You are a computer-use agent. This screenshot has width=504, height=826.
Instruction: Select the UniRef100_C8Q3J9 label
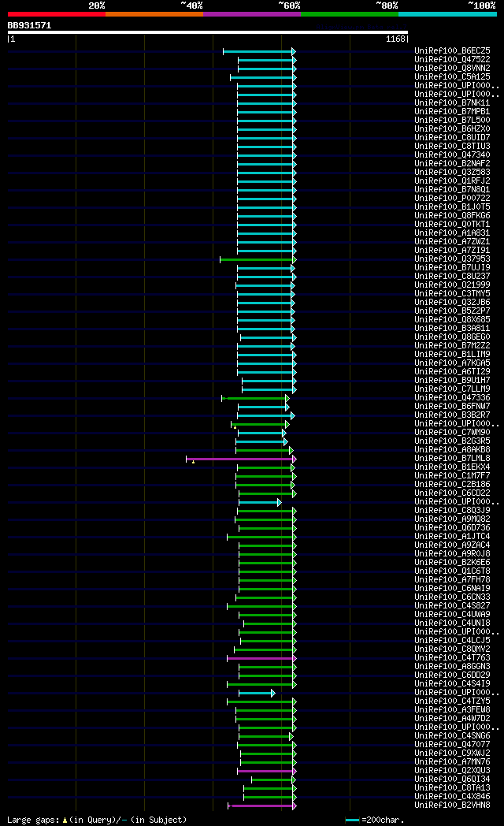[452, 511]
